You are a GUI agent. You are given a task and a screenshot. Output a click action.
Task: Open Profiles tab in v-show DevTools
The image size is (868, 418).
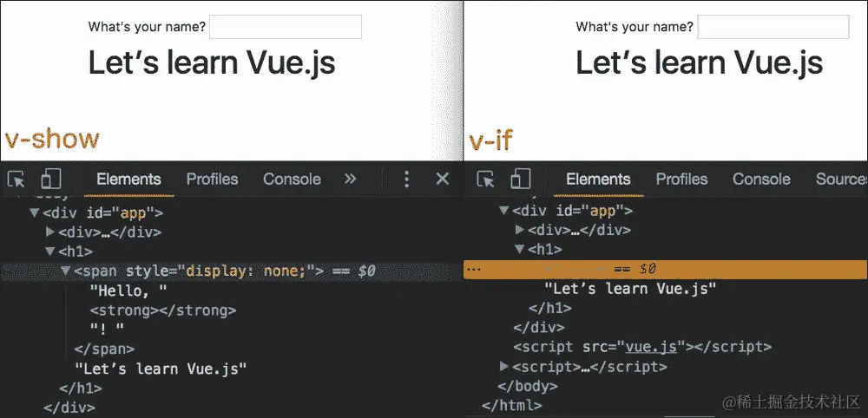click(212, 180)
